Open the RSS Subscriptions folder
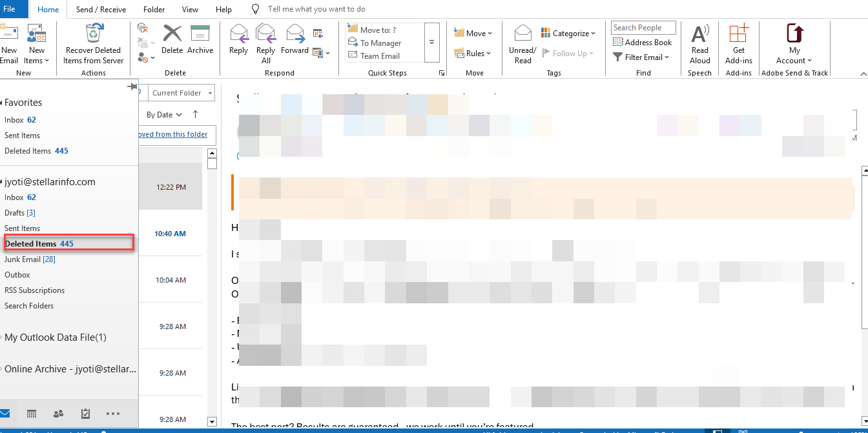Viewport: 868px width, 433px height. [x=34, y=290]
